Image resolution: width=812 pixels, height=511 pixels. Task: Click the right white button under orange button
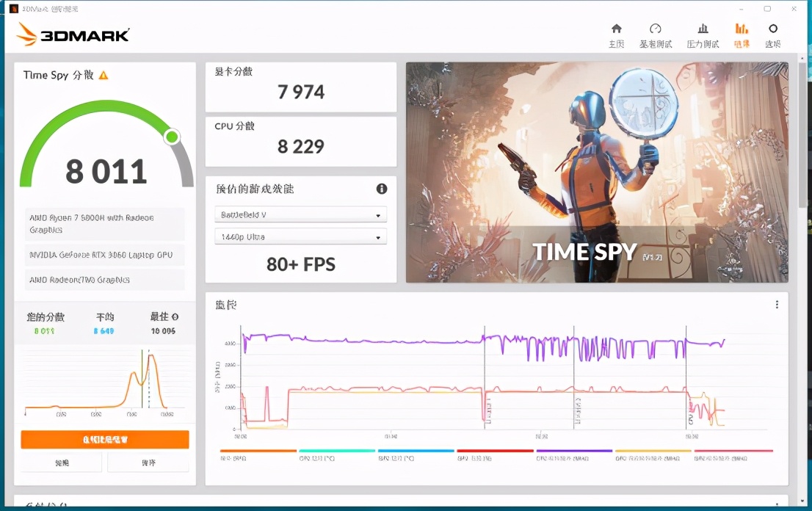click(x=148, y=463)
